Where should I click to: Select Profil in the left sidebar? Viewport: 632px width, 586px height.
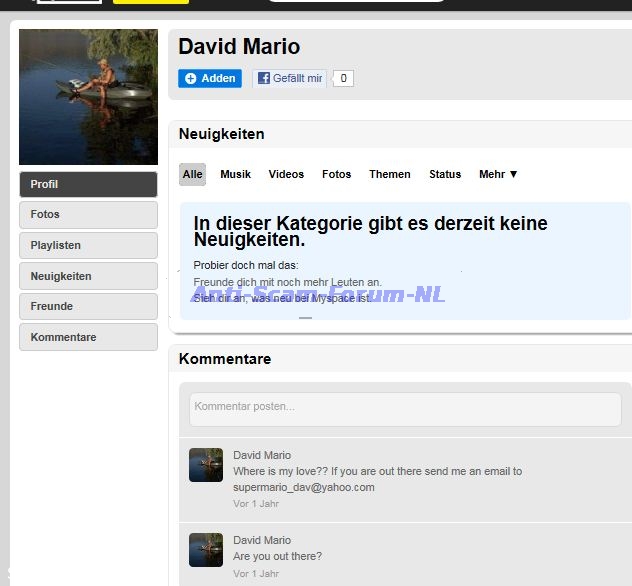coord(88,184)
